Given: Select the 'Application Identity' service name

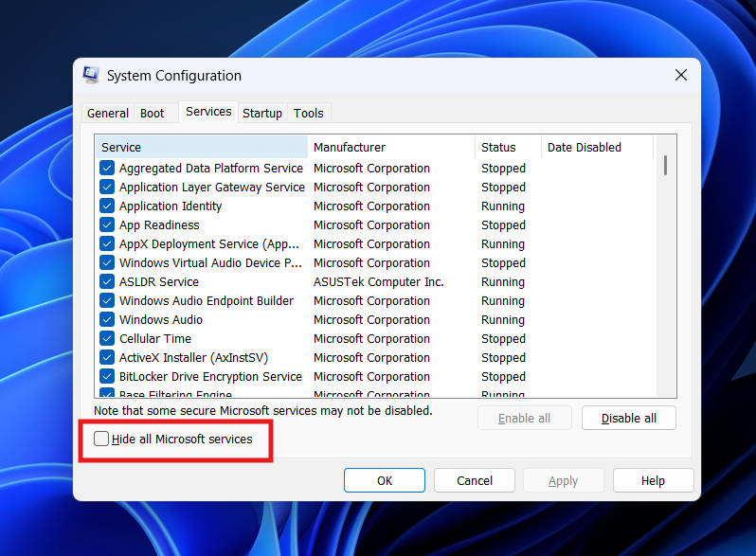Looking at the screenshot, I should [x=171, y=206].
